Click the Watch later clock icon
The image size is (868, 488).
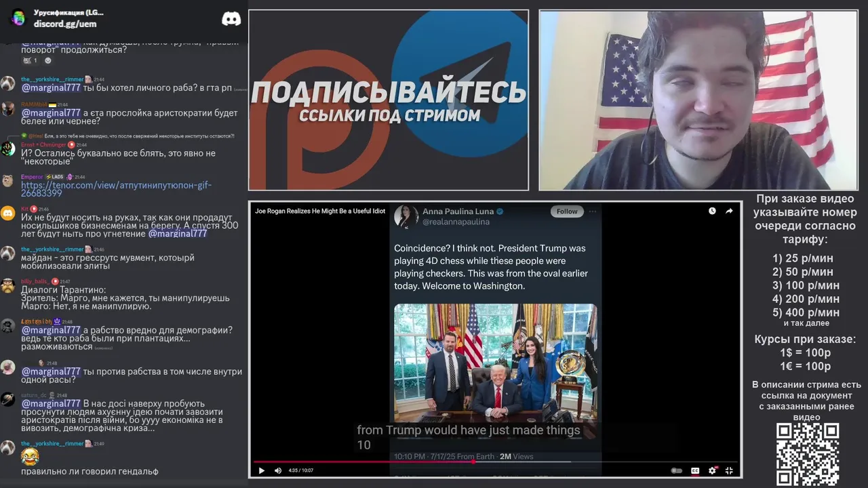712,211
